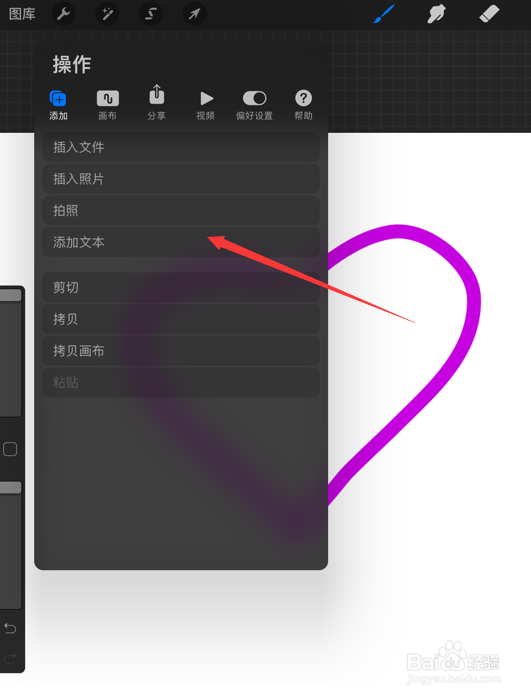Choose the dimmed 粘贴 option
This screenshot has height=697, width=531.
point(181,382)
